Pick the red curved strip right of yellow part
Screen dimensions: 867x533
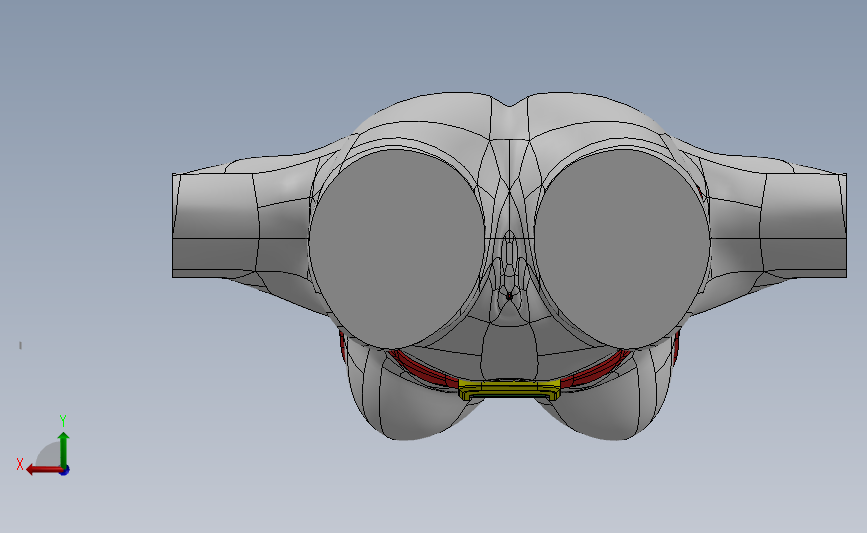[x=595, y=369]
